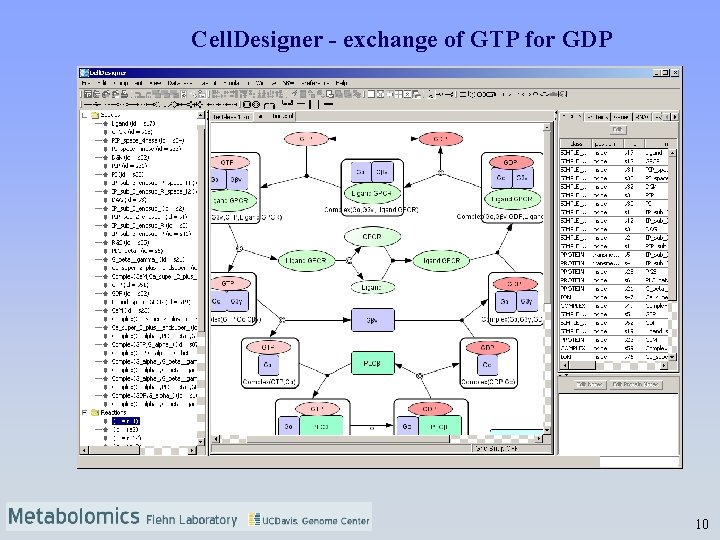Collapse the Species tree folder
Image resolution: width=720 pixels, height=540 pixels.
pyautogui.click(x=85, y=115)
